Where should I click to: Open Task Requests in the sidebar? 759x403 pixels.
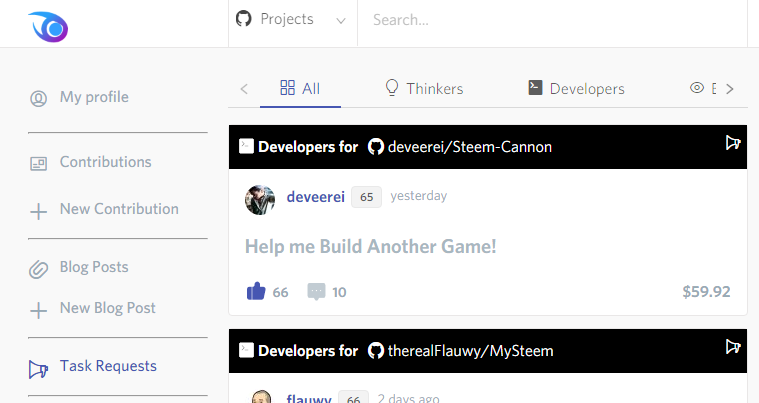point(108,366)
